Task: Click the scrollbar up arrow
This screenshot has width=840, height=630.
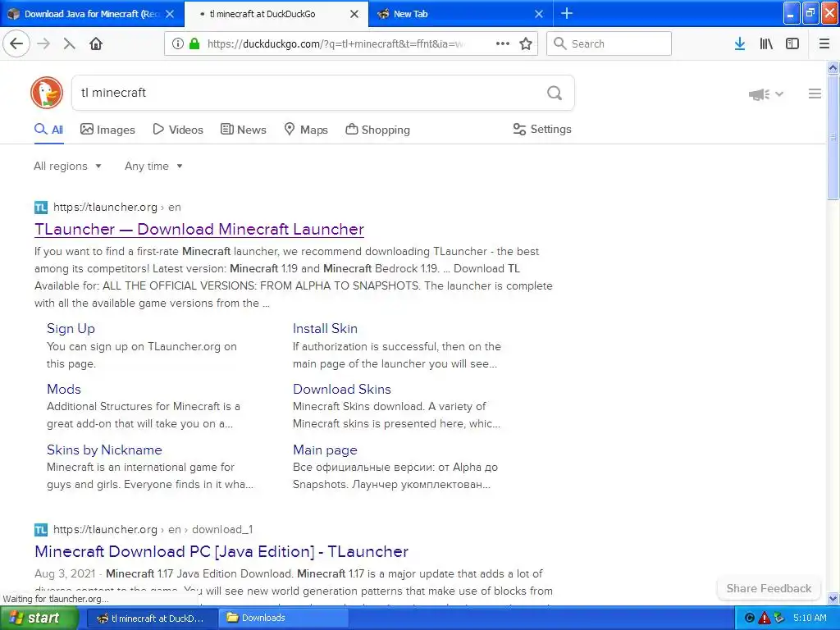Action: (x=833, y=68)
